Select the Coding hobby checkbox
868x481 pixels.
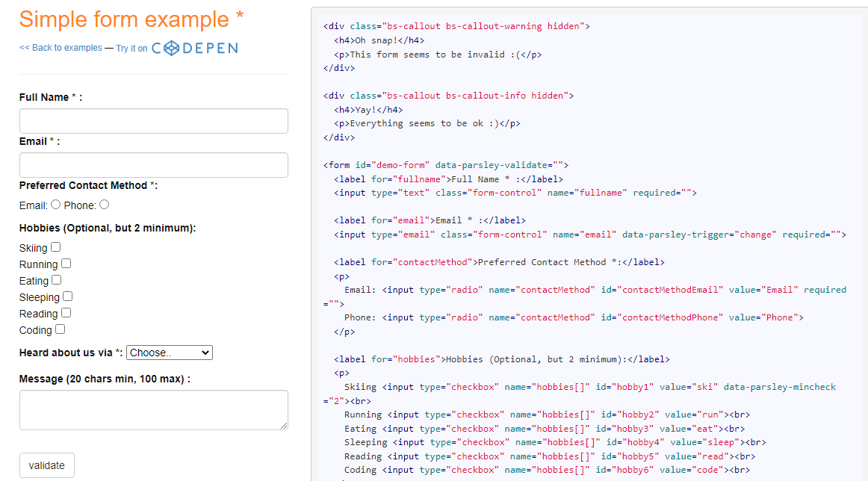tap(61, 329)
